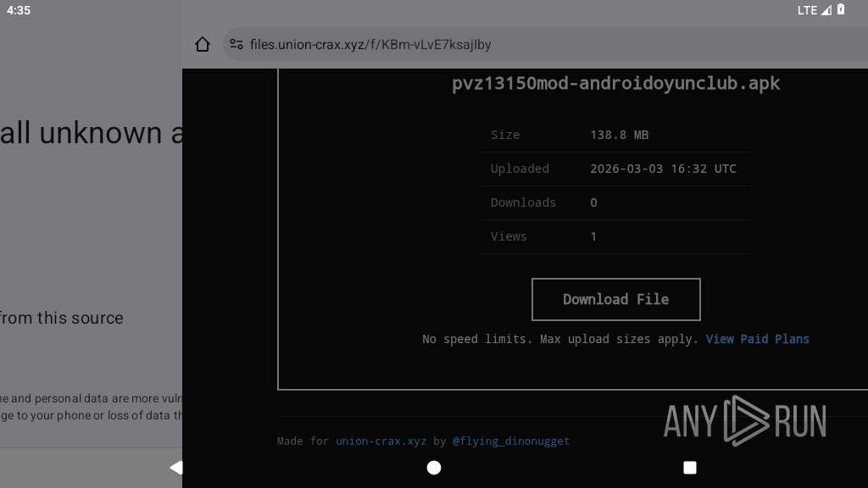Select the URL files.union-crax.xyz address field
The height and width of the screenshot is (488, 868).
(x=545, y=44)
